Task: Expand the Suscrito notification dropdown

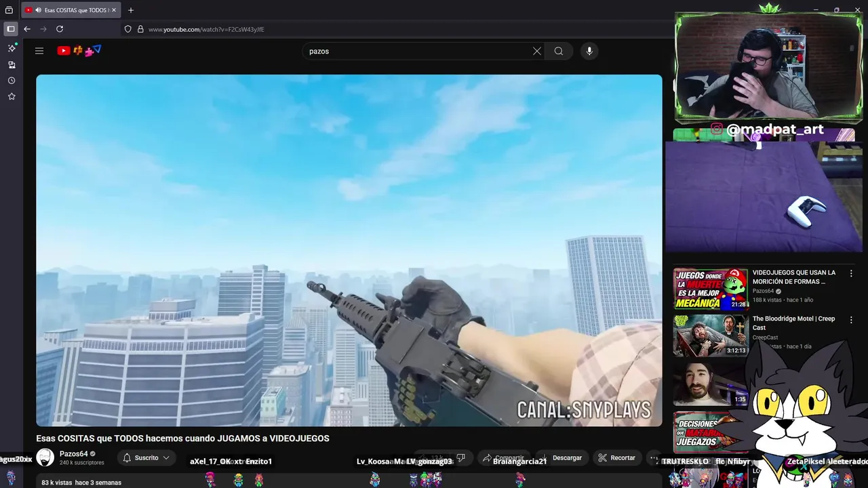Action: (x=146, y=458)
